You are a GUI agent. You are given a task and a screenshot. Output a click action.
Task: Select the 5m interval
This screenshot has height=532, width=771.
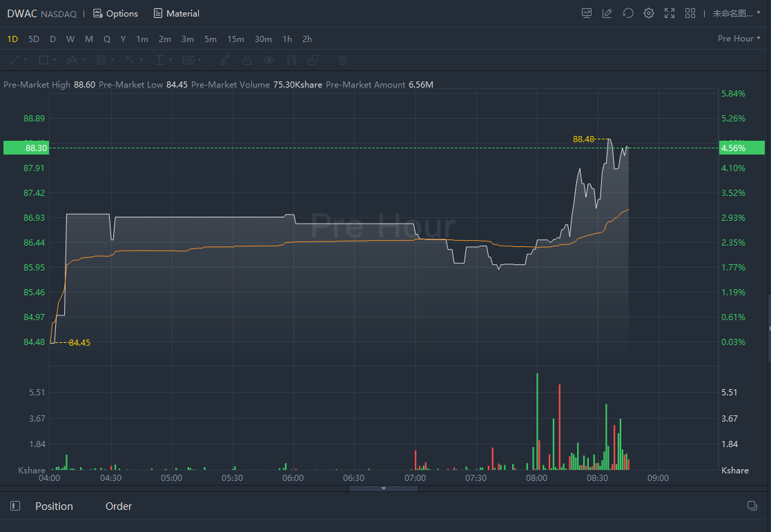tap(211, 39)
